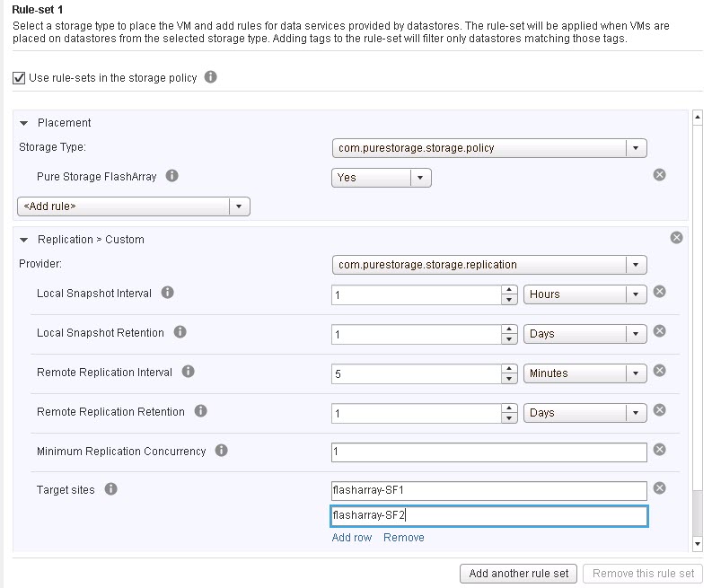
Task: Increase the Local Snapshot Interval value
Action: 509,290
